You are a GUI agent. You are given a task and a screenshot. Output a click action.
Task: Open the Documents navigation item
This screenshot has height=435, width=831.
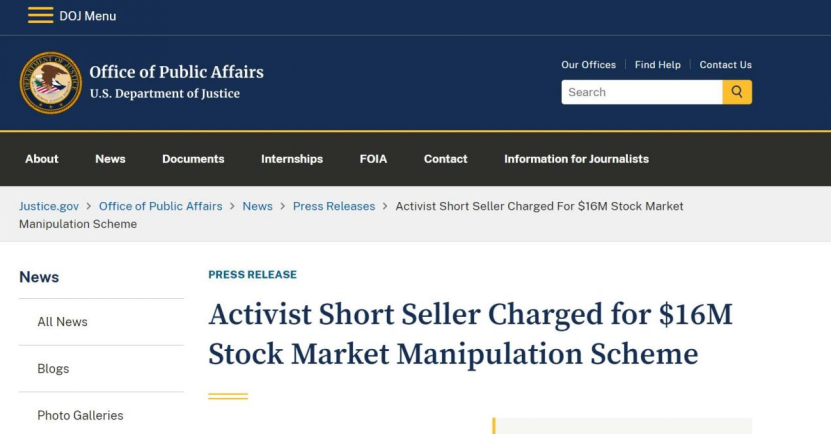[x=193, y=159]
